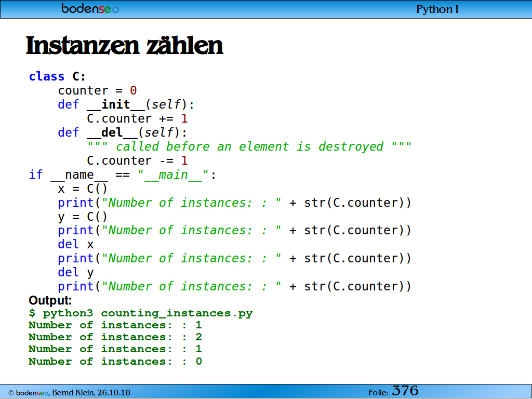Click the 'counter = 0' line
This screenshot has width=532, height=399.
tap(97, 90)
